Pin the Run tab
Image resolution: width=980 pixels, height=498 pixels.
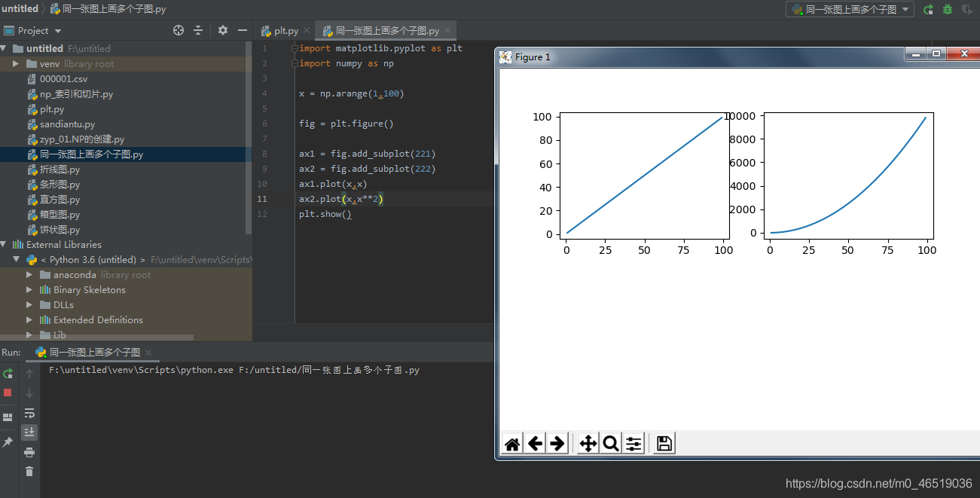point(8,442)
